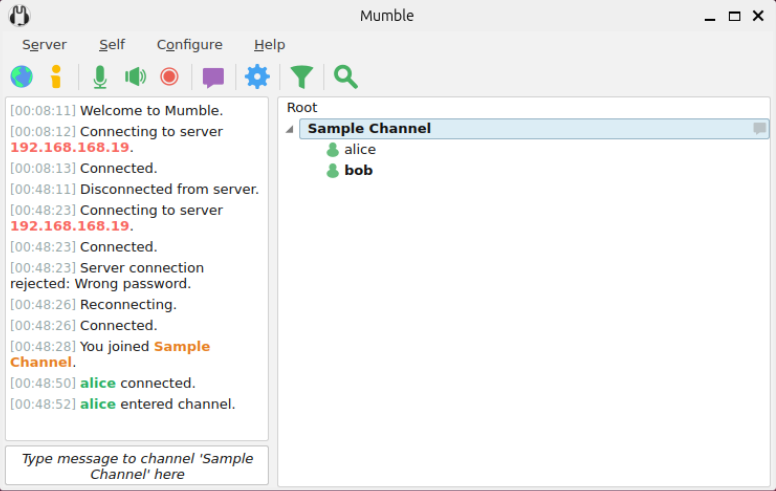The image size is (776, 491).
Task: Click alice in the 'connected' log line
Action: point(98,383)
